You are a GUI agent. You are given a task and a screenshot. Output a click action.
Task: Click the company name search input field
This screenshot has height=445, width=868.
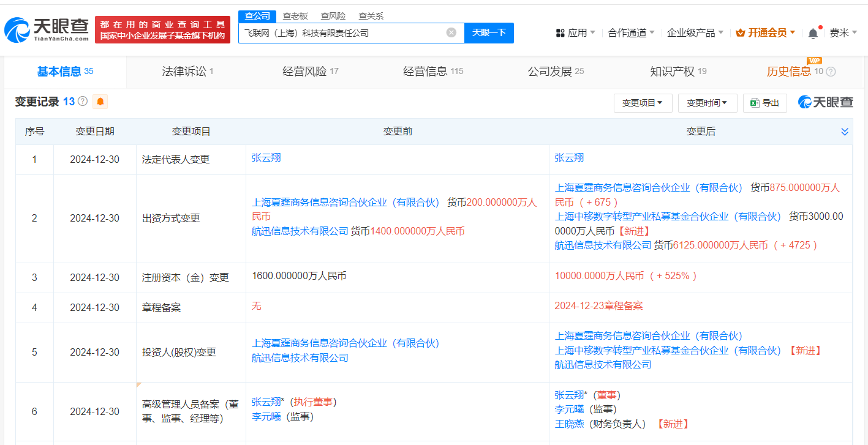click(343, 32)
